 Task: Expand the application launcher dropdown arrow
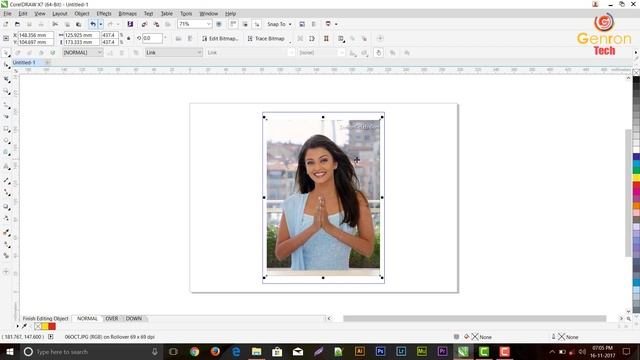coord(336,24)
